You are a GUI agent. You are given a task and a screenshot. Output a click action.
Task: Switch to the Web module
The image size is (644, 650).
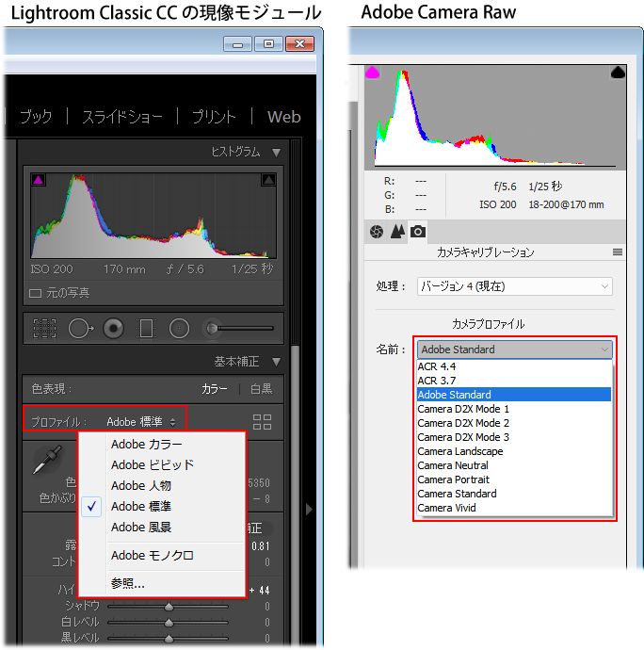pyautogui.click(x=284, y=117)
